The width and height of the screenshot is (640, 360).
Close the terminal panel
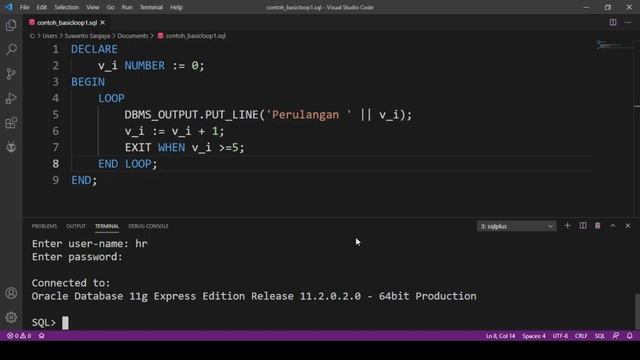click(628, 226)
